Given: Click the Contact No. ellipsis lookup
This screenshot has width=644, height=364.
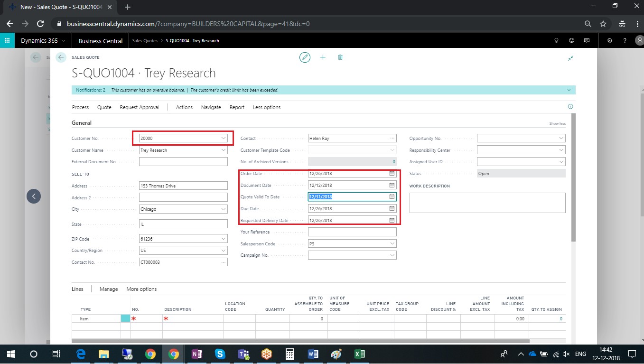Looking at the screenshot, I should (223, 262).
